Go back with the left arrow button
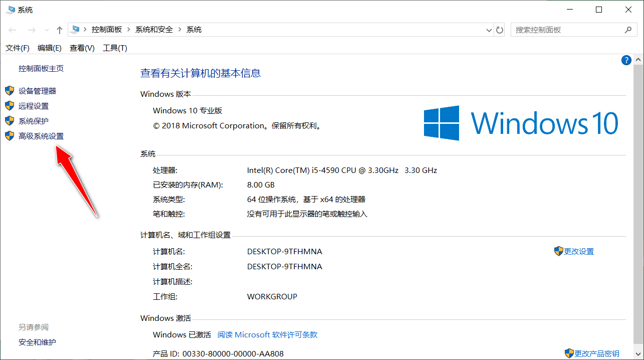644x360 pixels. coord(13,30)
